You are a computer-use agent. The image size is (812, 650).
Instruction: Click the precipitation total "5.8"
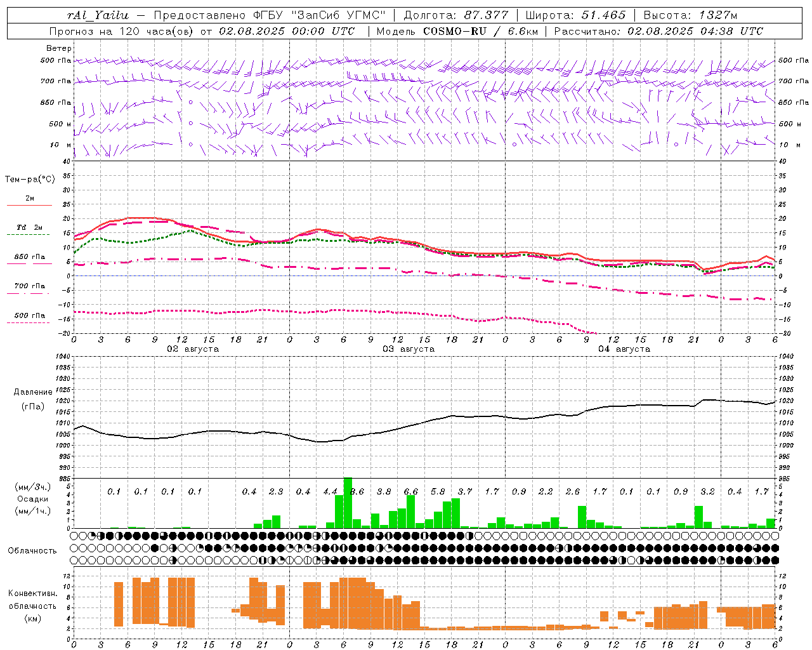438,492
